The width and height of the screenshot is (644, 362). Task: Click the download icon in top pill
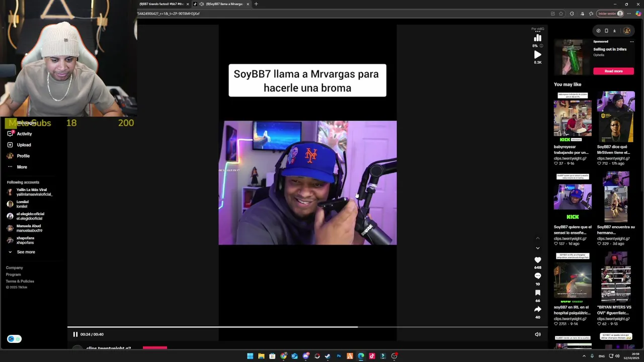point(614,31)
